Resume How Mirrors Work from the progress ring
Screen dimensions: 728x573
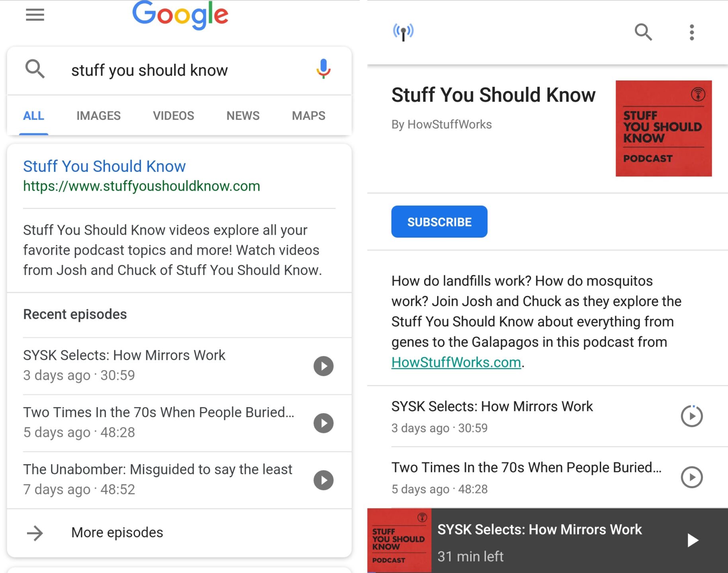(692, 416)
